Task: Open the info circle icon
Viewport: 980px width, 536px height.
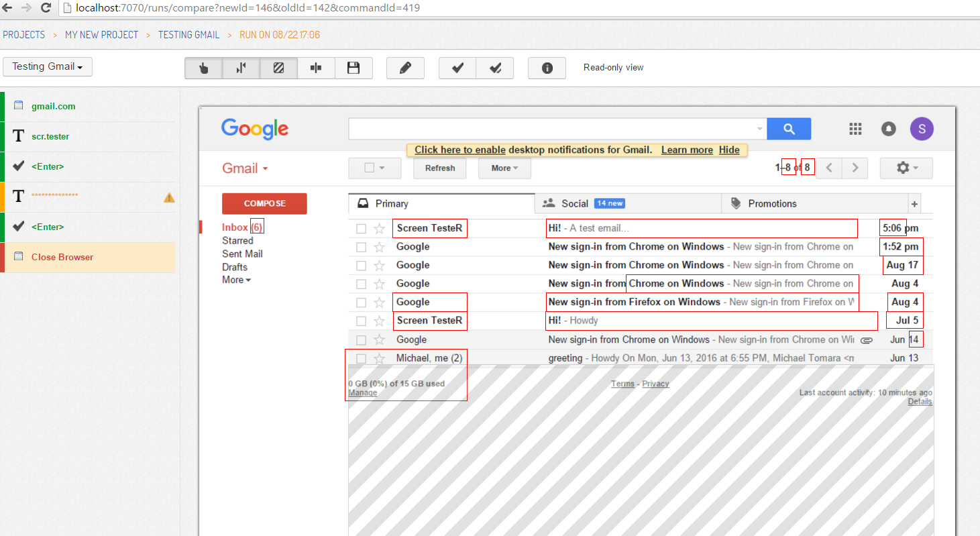Action: tap(547, 68)
